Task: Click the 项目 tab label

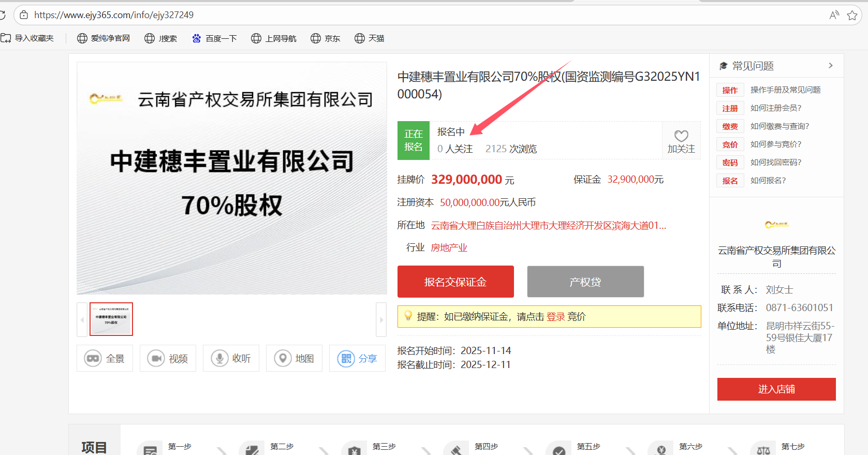Action: pyautogui.click(x=94, y=447)
